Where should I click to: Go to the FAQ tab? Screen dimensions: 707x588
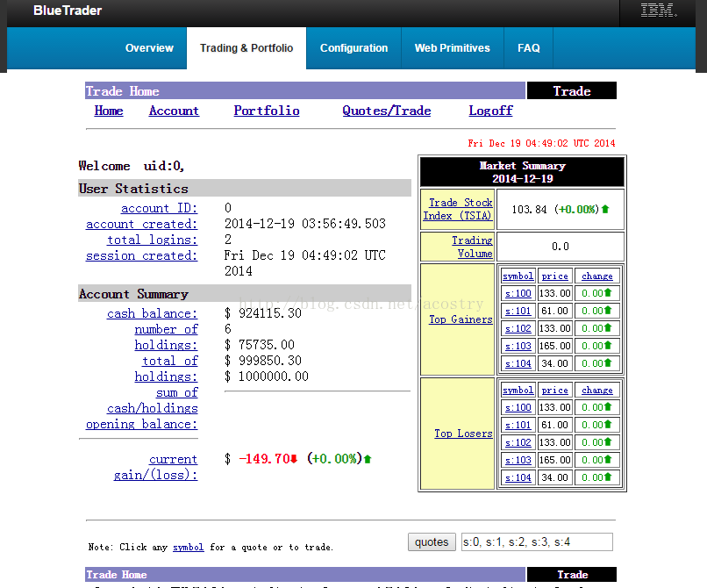click(529, 48)
